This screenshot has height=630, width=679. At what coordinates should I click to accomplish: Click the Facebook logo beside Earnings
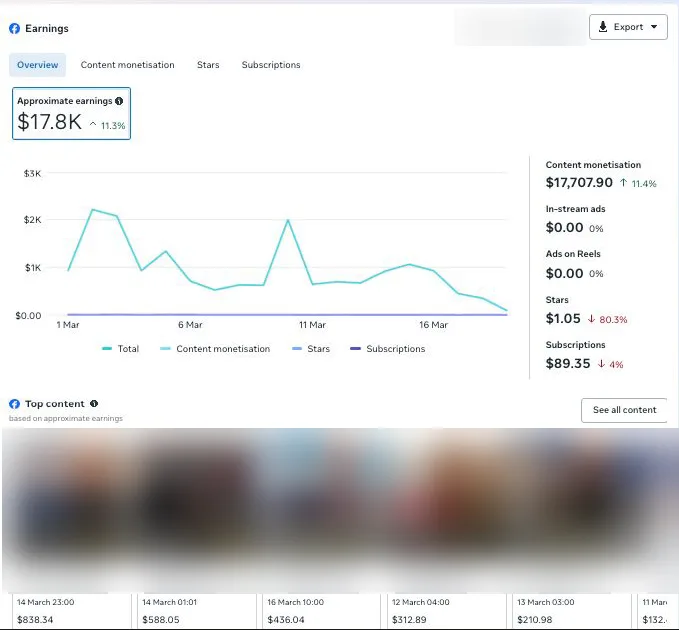pyautogui.click(x=14, y=29)
